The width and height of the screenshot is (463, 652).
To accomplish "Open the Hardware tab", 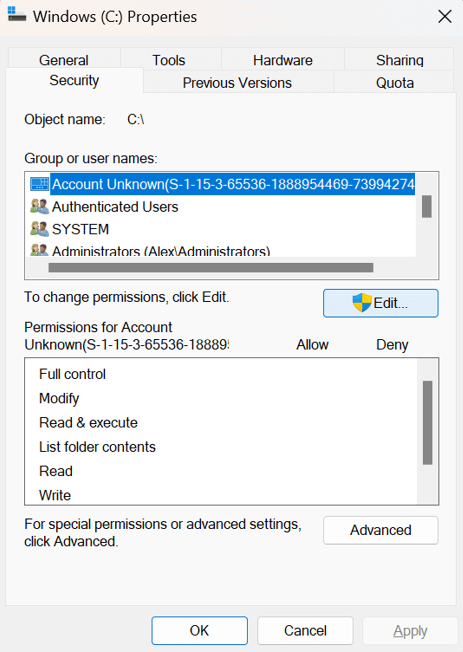I will pos(282,60).
